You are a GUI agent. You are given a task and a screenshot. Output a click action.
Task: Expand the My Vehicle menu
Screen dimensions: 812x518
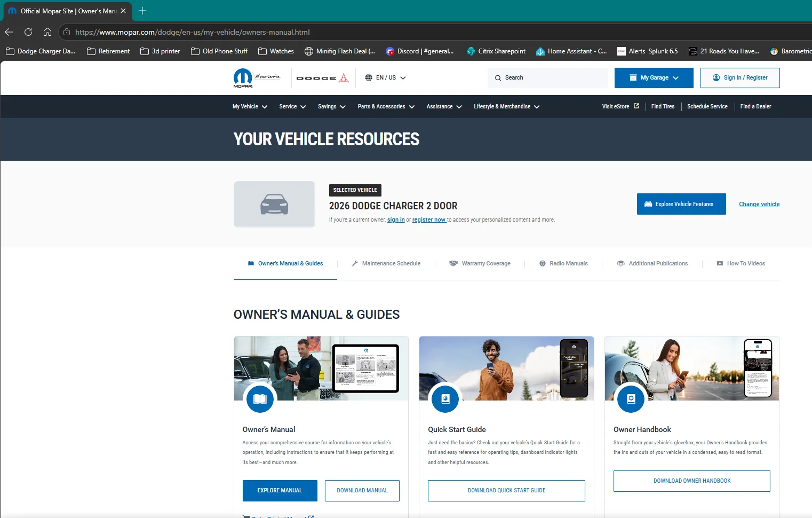[x=250, y=106]
